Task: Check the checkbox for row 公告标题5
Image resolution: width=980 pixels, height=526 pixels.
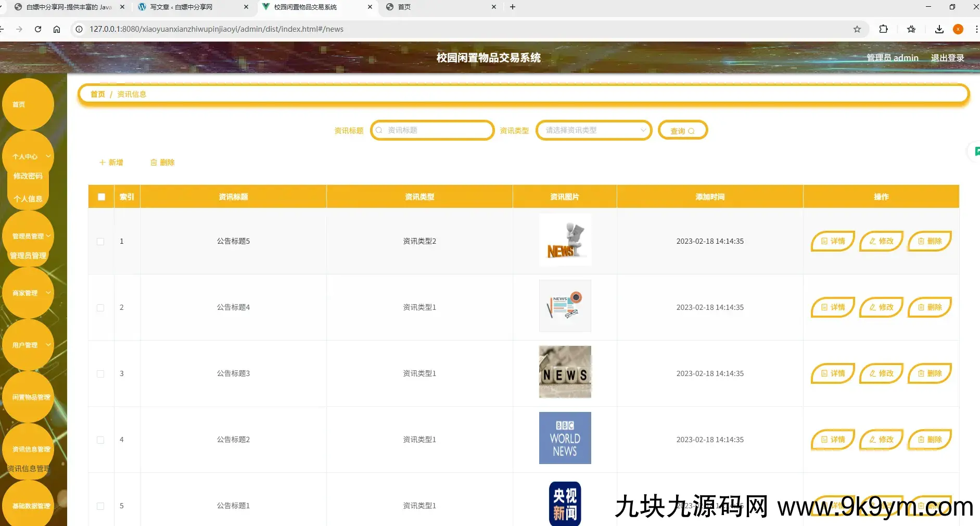Action: 100,242
